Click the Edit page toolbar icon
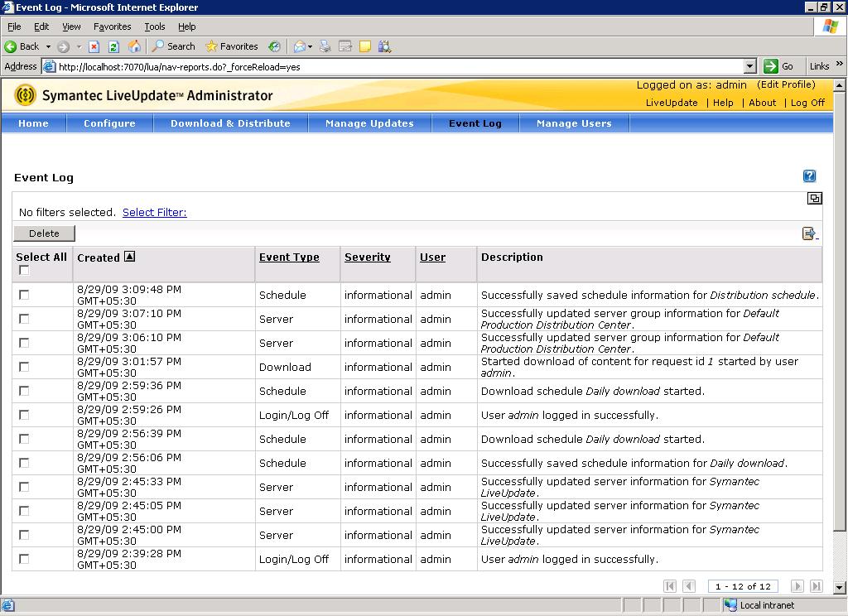848x616 pixels. (345, 46)
